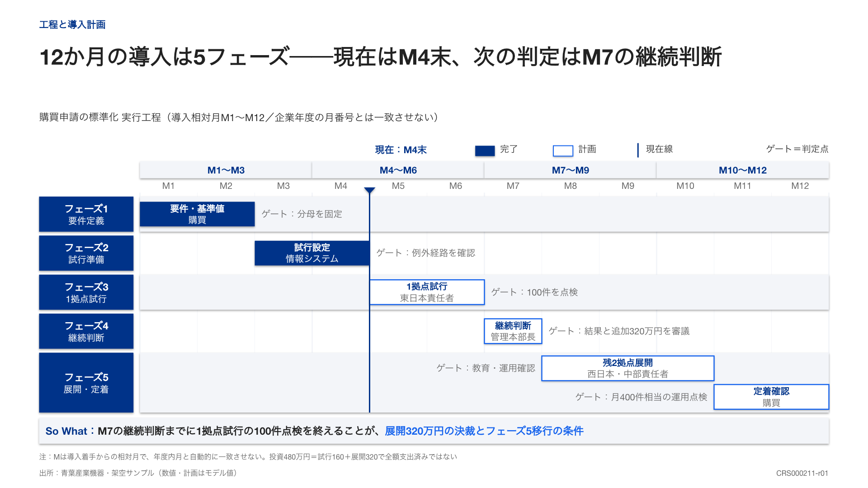
Task: Click the slide title 12か月の導入は5フェーズ
Action: pos(381,57)
